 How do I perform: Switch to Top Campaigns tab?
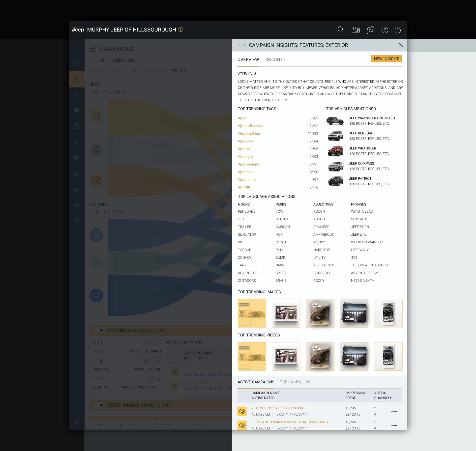(295, 382)
